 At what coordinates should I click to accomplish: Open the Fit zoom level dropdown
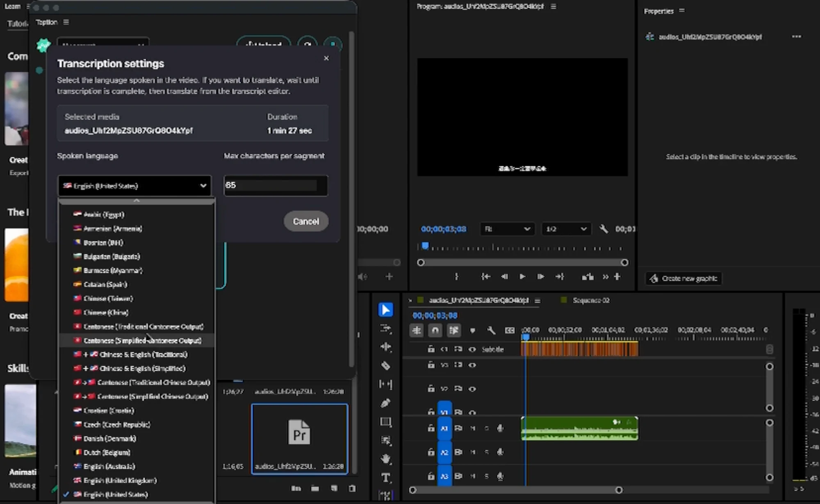507,229
